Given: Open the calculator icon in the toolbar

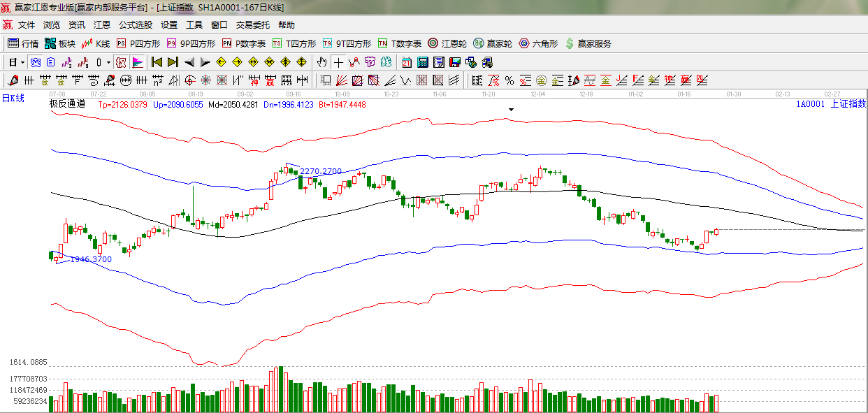Looking at the screenshot, I should pos(422,62).
